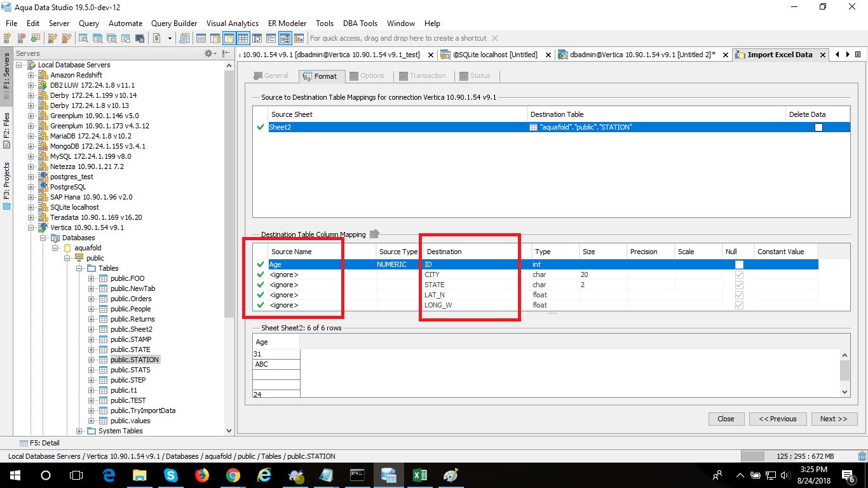Click the Register Server icon, first in the main toolbar
This screenshot has height=488, width=868.
point(8,38)
